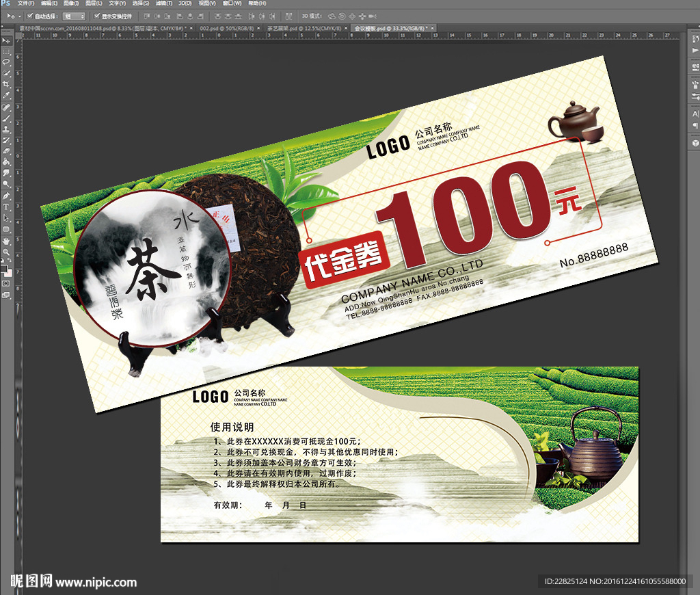Viewport: 700px width, 595px height.
Task: Select the Horizontal Type tool
Action: click(x=6, y=207)
